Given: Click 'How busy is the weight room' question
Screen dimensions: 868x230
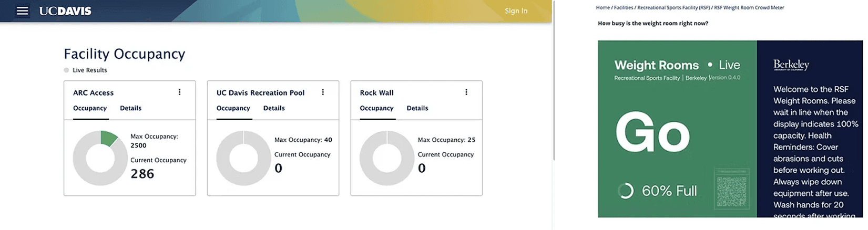Looking at the screenshot, I should point(653,23).
